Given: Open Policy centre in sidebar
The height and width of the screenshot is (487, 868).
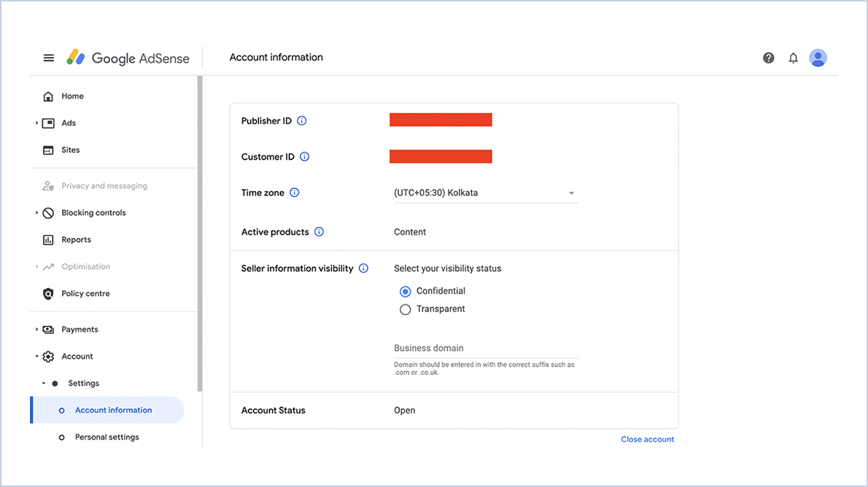Looking at the screenshot, I should click(x=85, y=293).
